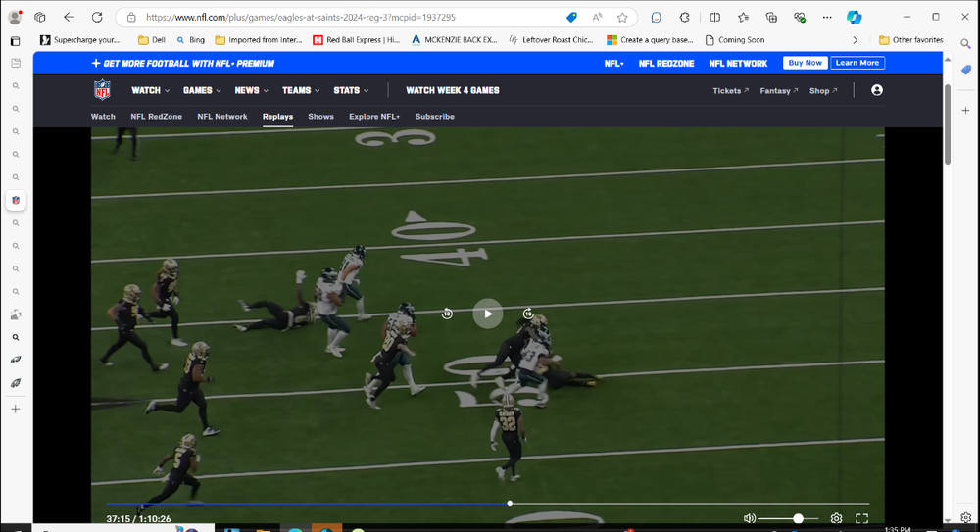
Task: Play the paused game replay video
Action: tap(488, 314)
